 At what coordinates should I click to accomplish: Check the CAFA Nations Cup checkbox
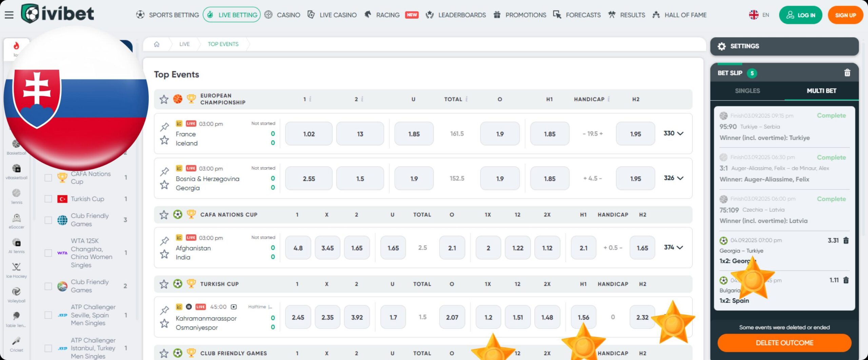point(48,177)
